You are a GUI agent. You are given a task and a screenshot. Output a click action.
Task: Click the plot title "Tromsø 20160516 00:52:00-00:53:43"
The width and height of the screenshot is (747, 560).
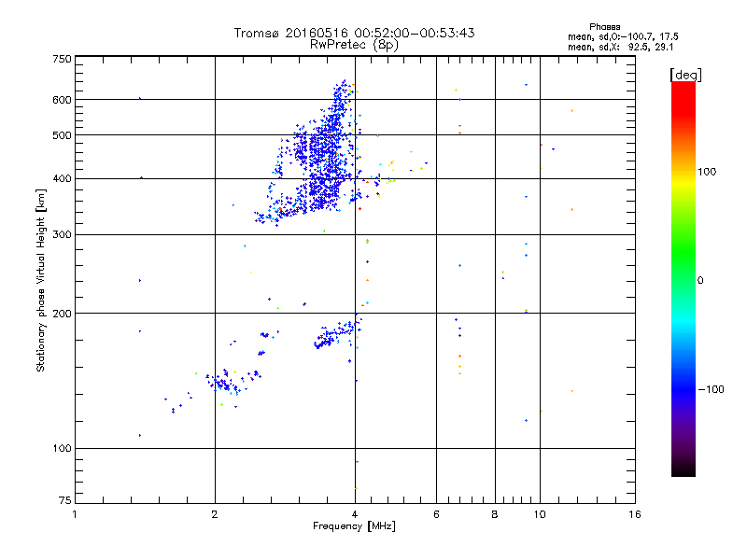click(x=354, y=33)
